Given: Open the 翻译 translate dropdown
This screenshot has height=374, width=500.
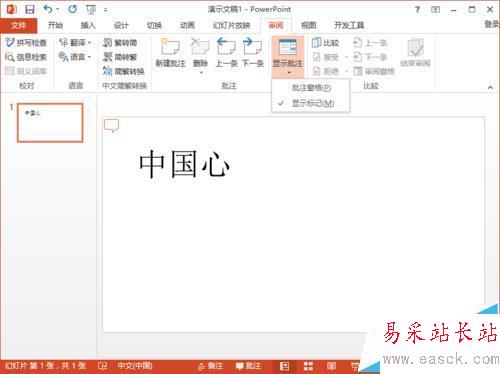Looking at the screenshot, I should [75, 43].
